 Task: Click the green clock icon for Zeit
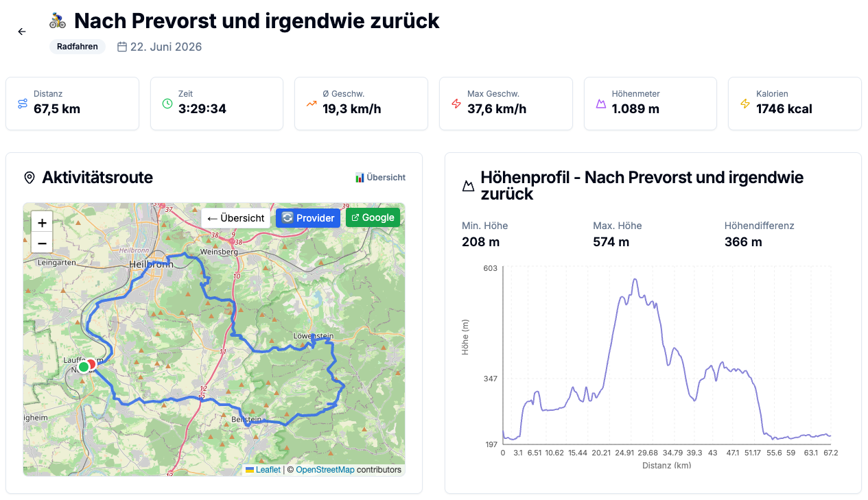pyautogui.click(x=167, y=104)
